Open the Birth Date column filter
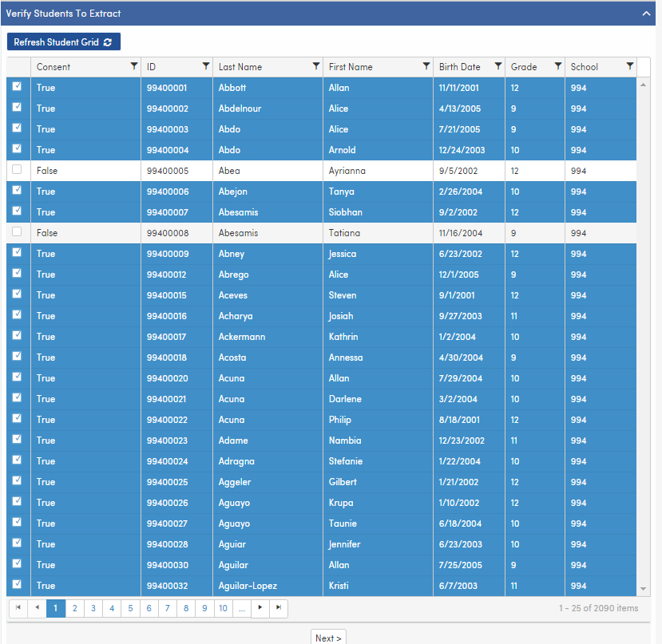The height and width of the screenshot is (644, 662). 499,67
